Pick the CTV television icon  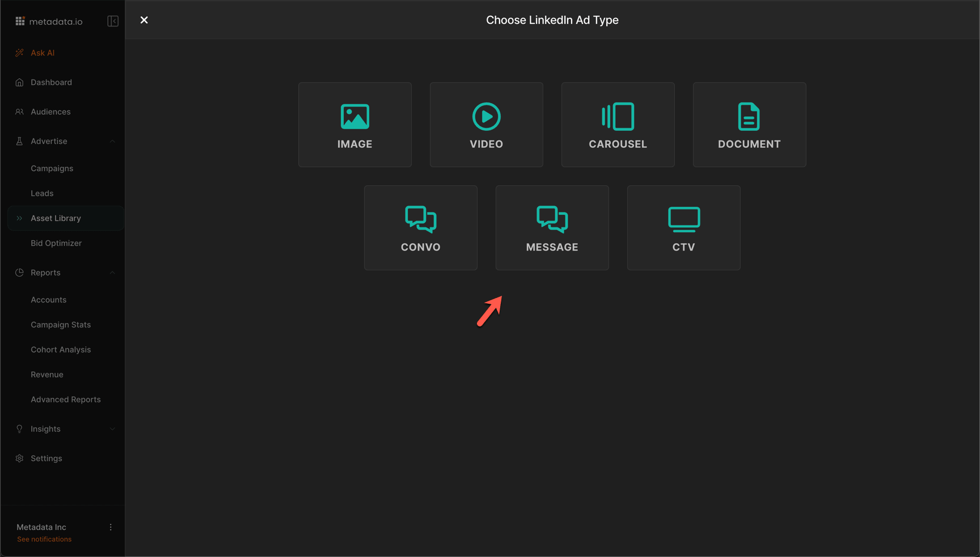[x=683, y=220]
